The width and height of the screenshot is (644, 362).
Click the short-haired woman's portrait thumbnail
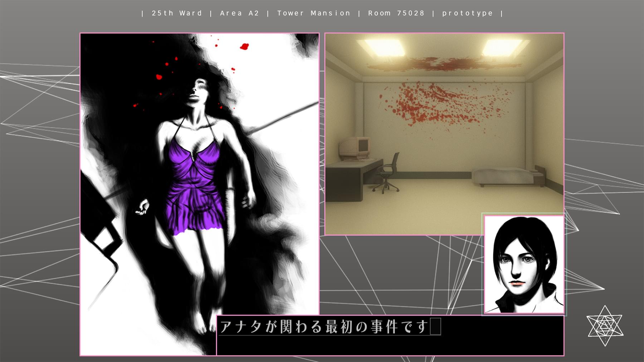pos(524,264)
